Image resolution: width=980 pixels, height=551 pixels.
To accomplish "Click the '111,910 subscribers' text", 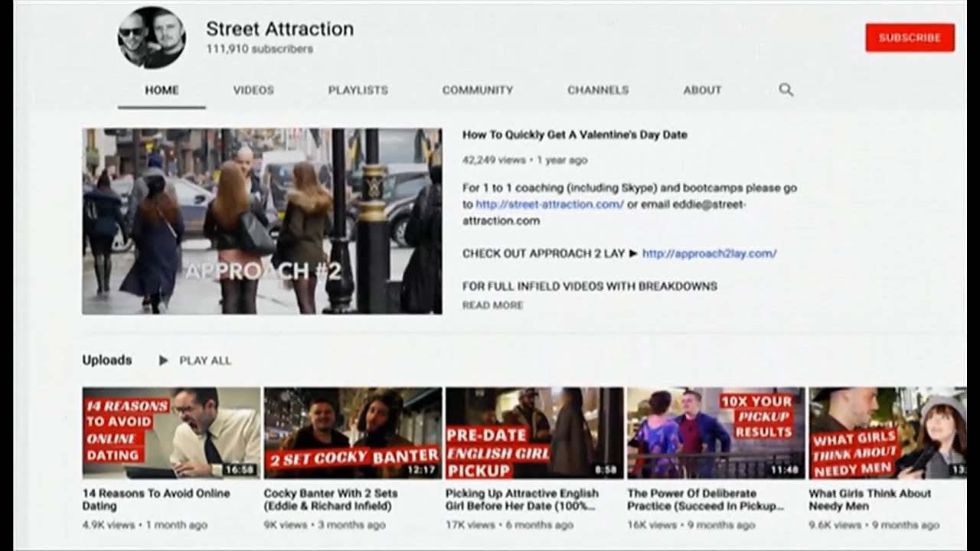I will [x=259, y=49].
